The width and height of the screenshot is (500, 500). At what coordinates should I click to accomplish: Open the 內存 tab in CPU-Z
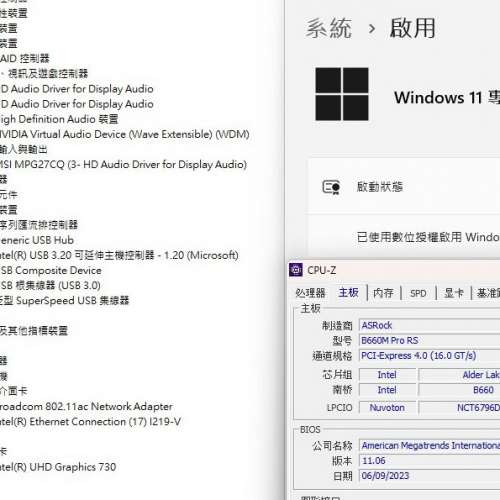pos(383,293)
